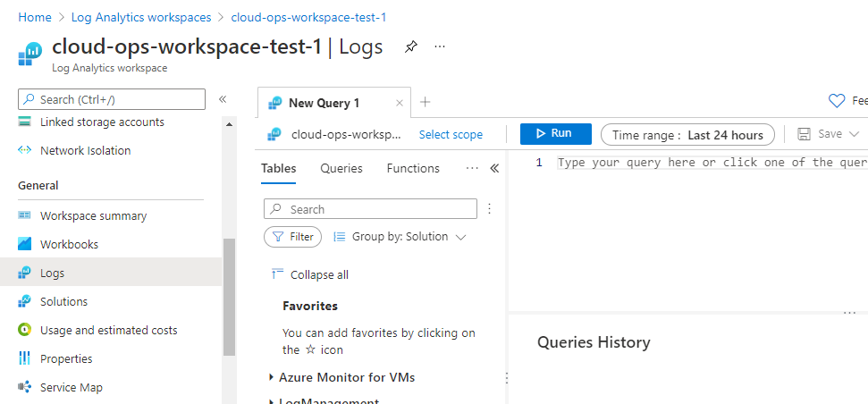Screen dimensions: 868x404
Task: Show more tabs via the ellipsis
Action: click(472, 168)
